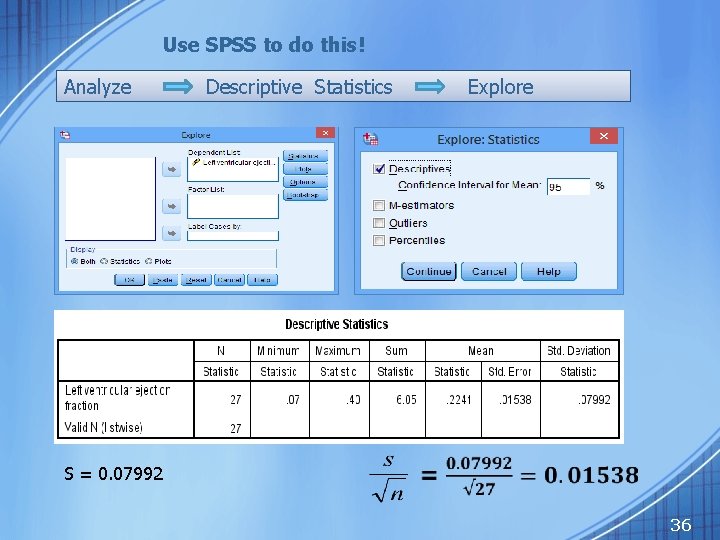This screenshot has height=540, width=720.
Task: Click Help in Explore: Statistics
Action: click(x=549, y=271)
